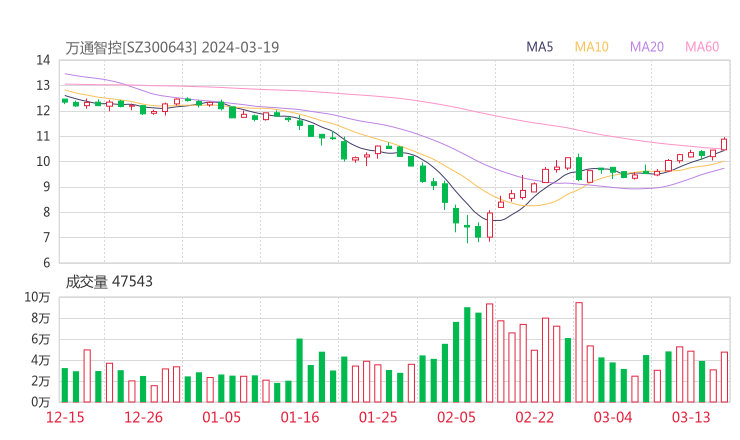Viewport: 740px width, 440px height.
Task: Click the 01-25 date axis label
Action: coord(378,417)
